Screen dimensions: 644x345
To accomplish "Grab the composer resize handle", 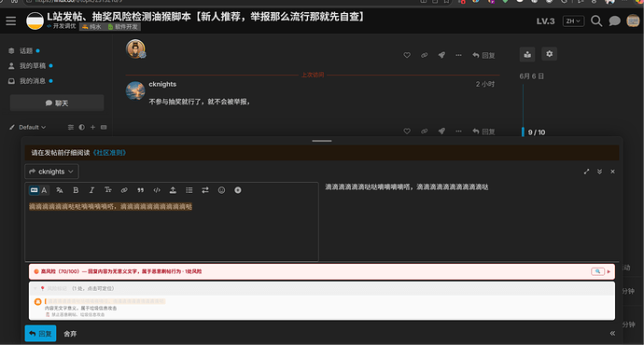I will pyautogui.click(x=322, y=141).
